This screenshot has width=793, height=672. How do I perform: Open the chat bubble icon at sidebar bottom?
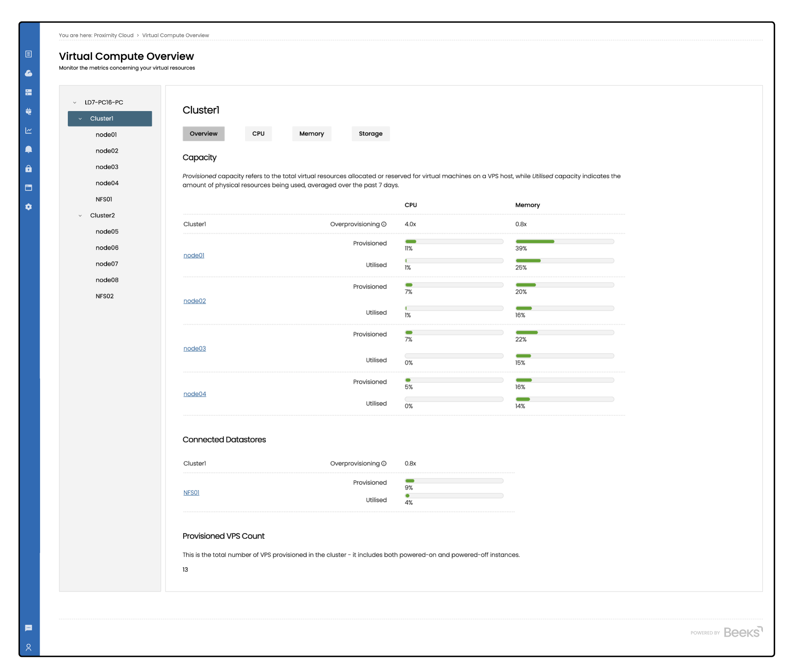pyautogui.click(x=29, y=628)
